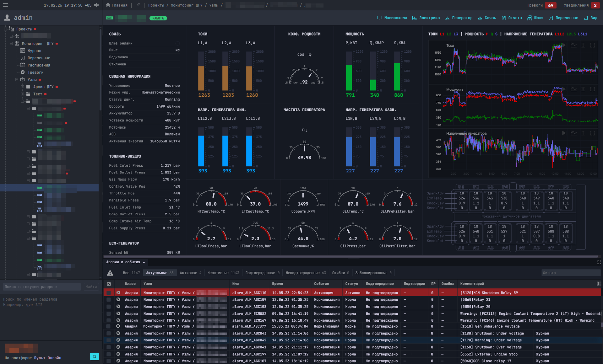The height and width of the screenshot is (364, 603).
Task: Switch to the Электрика view
Action: pos(429,18)
